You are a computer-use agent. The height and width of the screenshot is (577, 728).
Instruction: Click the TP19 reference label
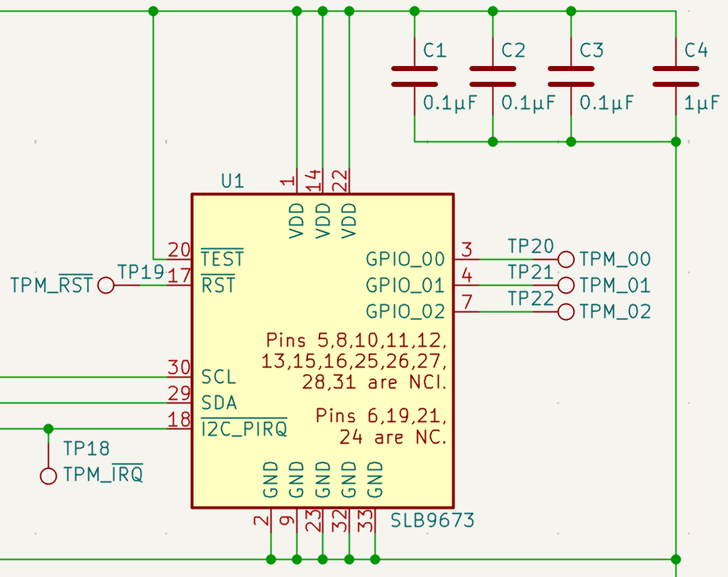pyautogui.click(x=141, y=272)
